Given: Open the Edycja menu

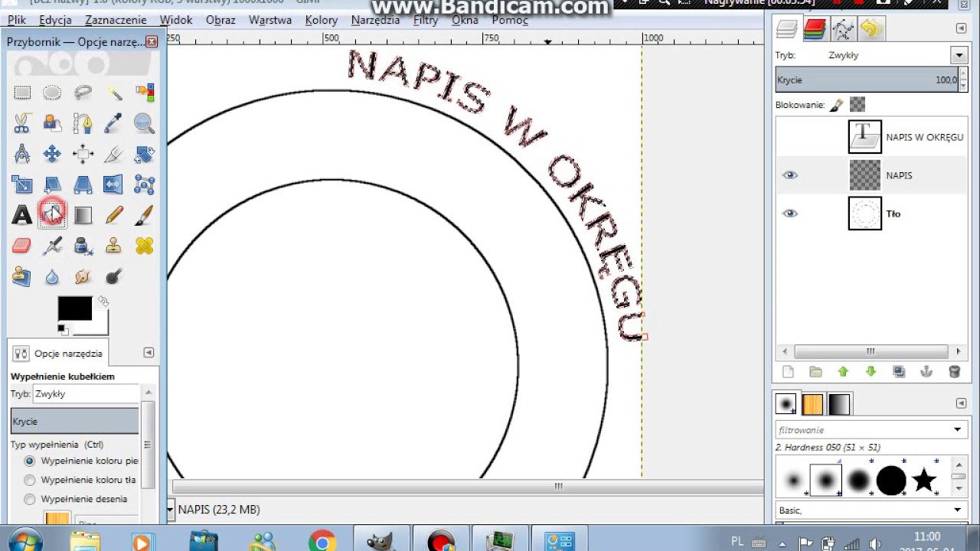Looking at the screenshot, I should [x=55, y=20].
